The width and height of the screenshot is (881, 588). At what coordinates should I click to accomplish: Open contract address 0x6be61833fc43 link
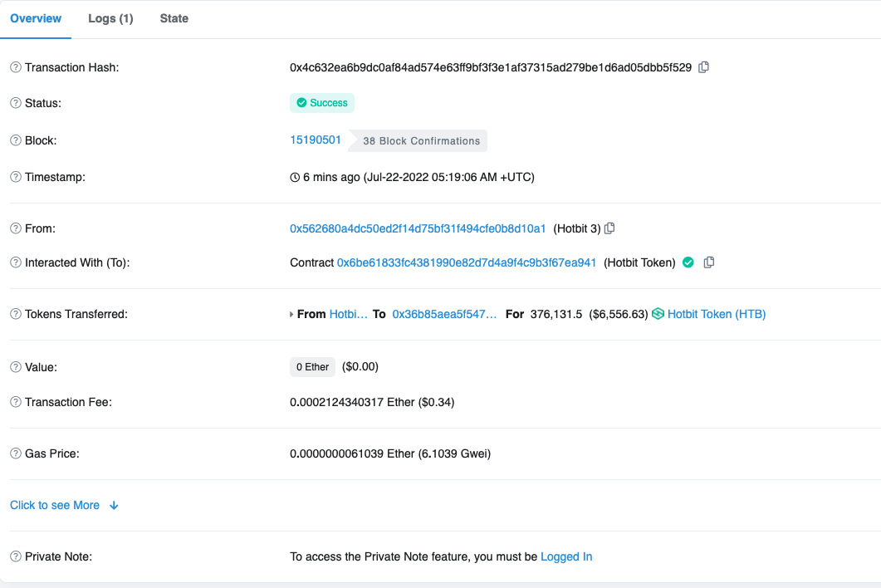pos(467,262)
